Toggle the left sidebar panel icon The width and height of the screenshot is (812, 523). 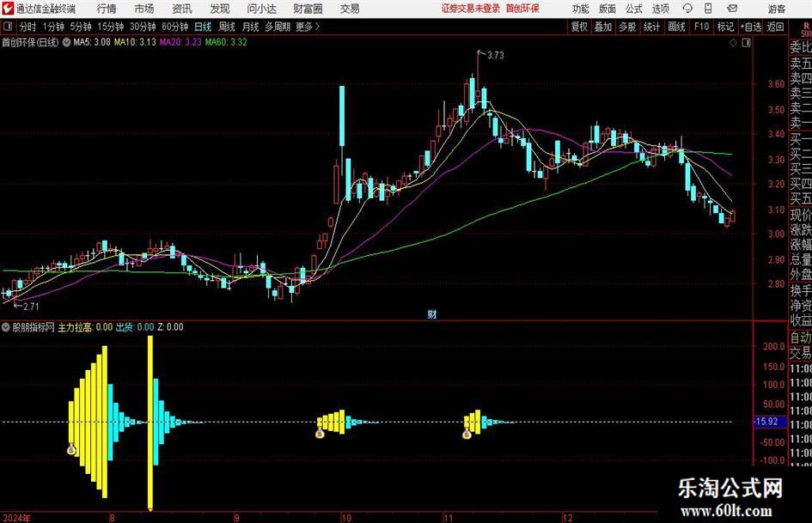coord(8,27)
